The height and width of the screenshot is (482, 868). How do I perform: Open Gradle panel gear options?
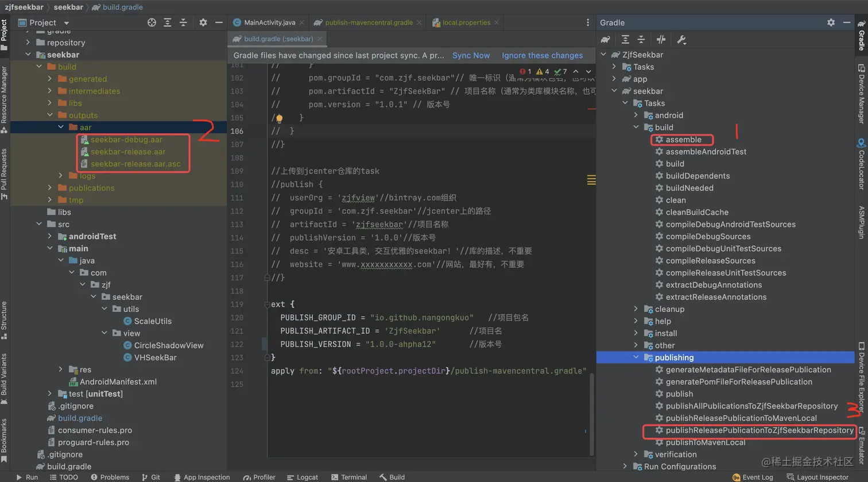pyautogui.click(x=831, y=22)
